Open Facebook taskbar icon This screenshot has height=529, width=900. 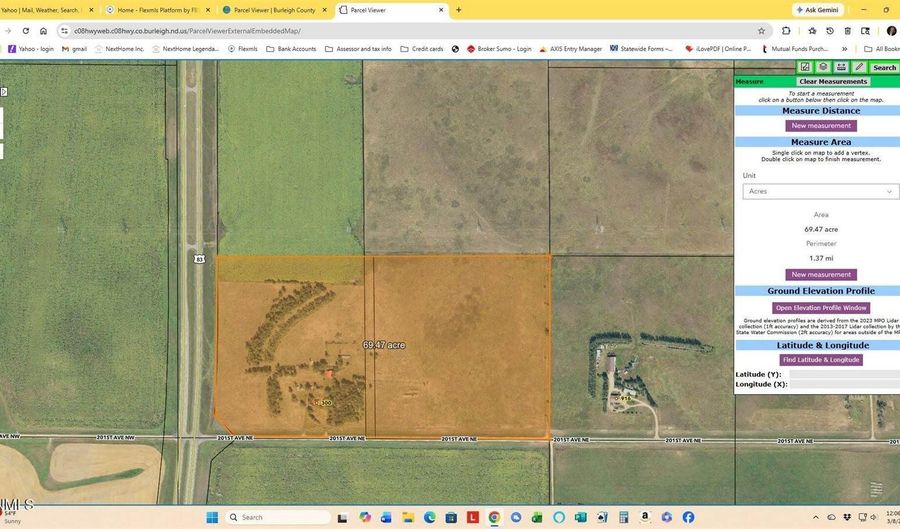point(688,518)
